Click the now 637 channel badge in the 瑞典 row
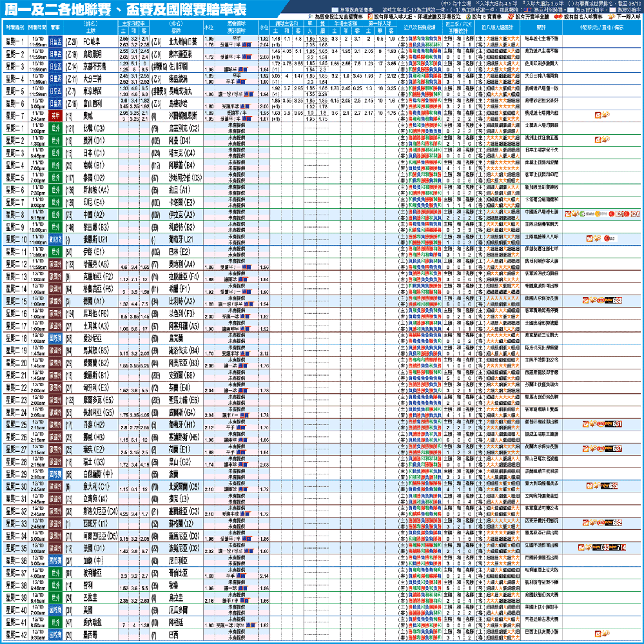This screenshot has height=644, width=644. (x=612, y=449)
